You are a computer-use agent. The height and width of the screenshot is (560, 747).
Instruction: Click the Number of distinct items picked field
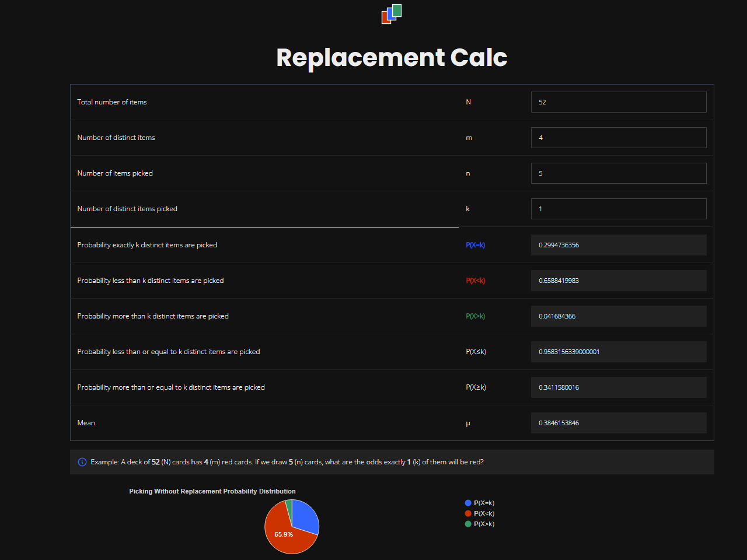[x=618, y=209]
